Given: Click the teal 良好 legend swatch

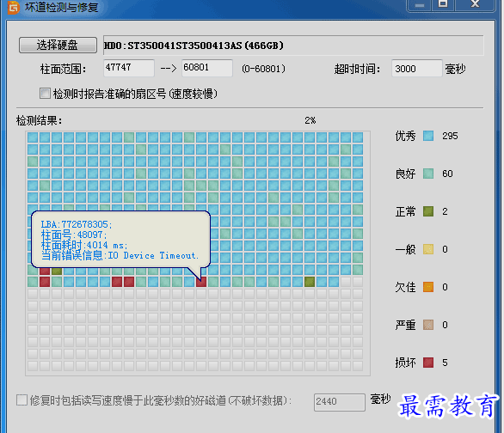Looking at the screenshot, I should [428, 174].
